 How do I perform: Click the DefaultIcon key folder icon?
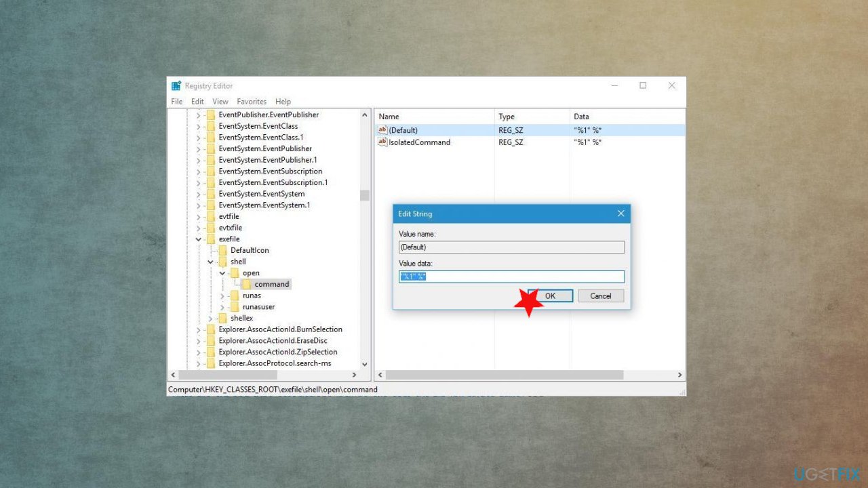[222, 250]
